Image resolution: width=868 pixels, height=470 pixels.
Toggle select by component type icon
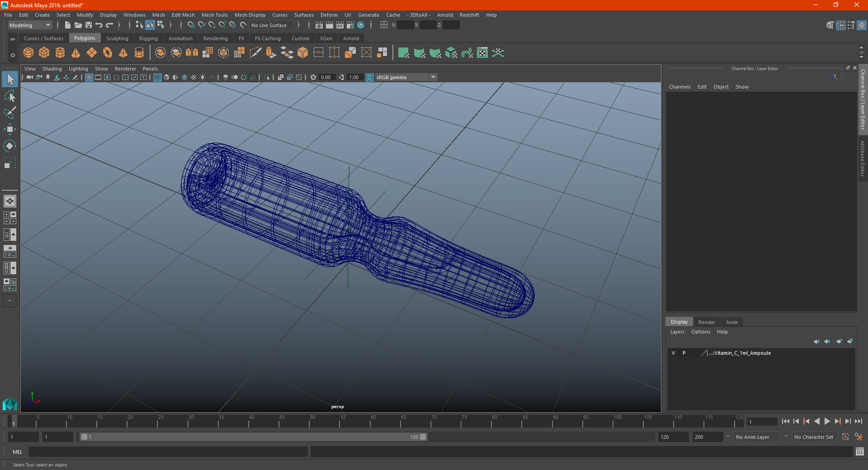pos(160,25)
